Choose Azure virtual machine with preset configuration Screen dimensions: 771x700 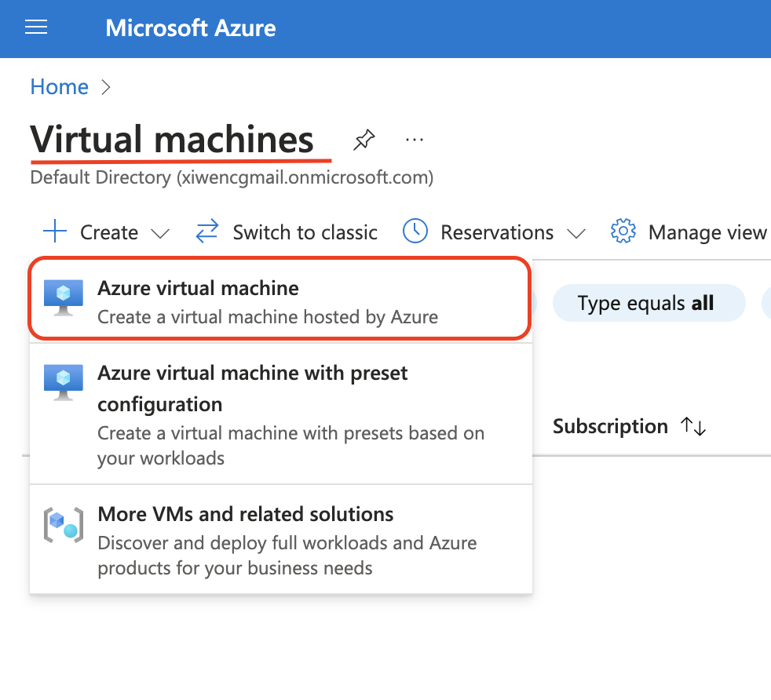281,414
